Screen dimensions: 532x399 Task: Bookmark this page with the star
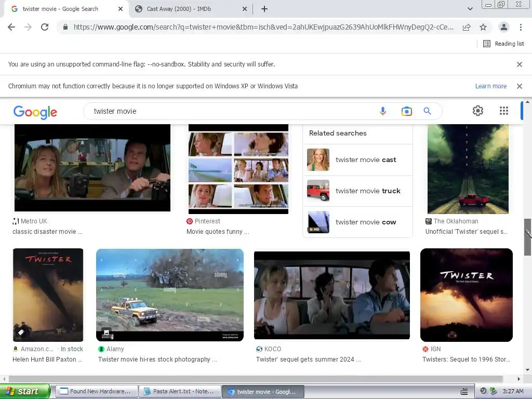point(483,27)
